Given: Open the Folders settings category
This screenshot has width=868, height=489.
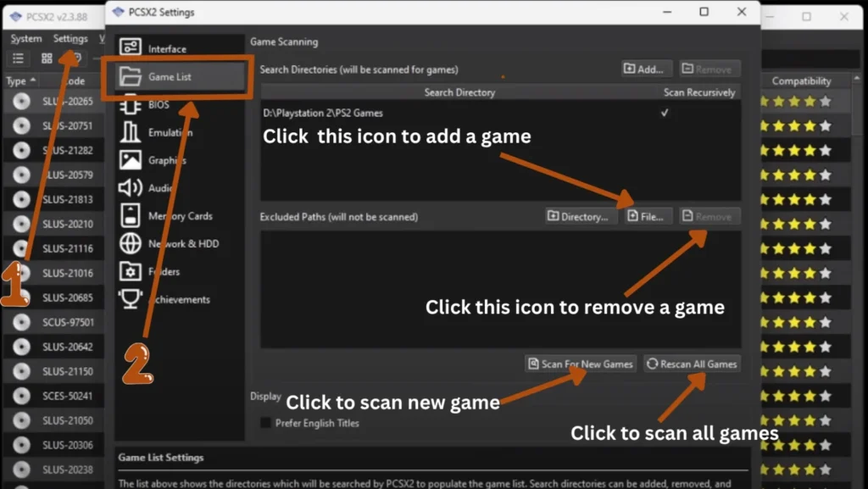Looking at the screenshot, I should (x=180, y=271).
